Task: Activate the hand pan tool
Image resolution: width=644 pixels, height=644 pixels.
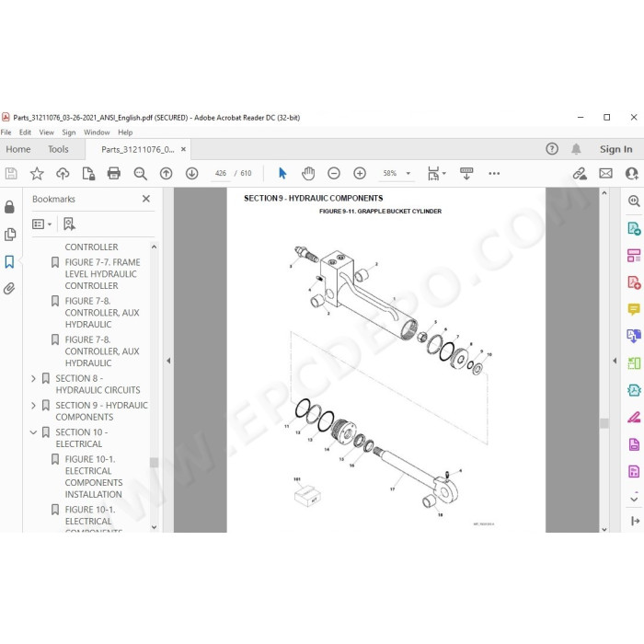Action: coord(308,173)
